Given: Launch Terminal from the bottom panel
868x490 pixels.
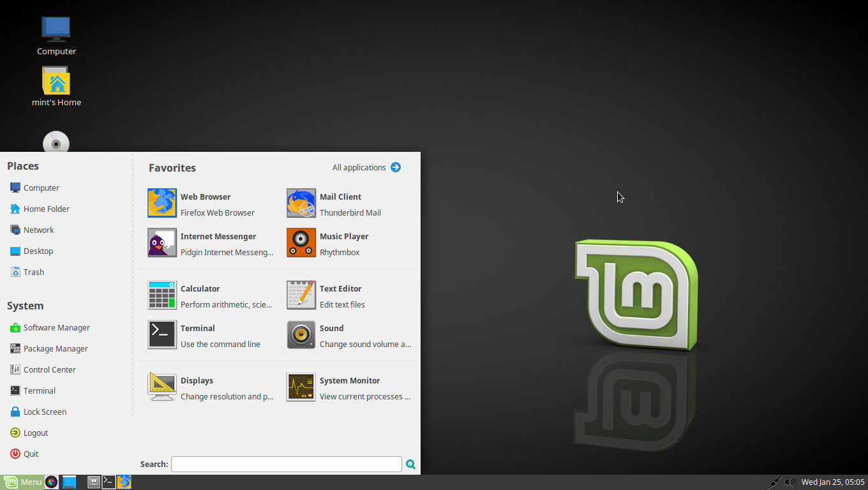Looking at the screenshot, I should point(109,482).
